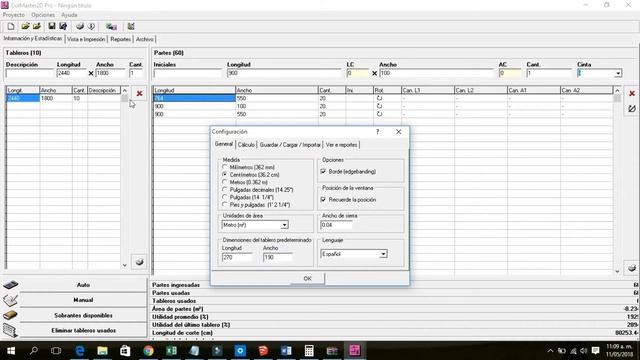This screenshot has width=640, height=360.
Task: Open the Cálculo tab in Configuración
Action: click(x=246, y=144)
